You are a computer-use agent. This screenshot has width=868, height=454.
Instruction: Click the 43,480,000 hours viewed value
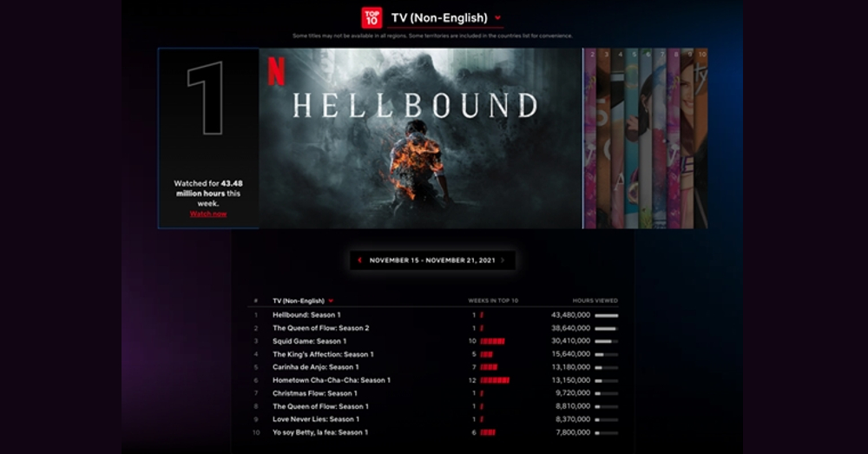(x=571, y=315)
